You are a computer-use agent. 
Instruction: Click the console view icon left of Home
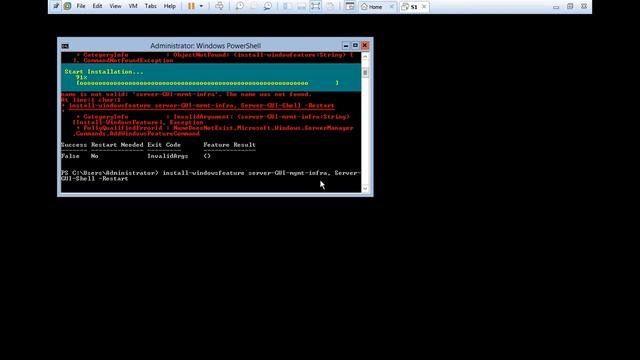[349, 6]
